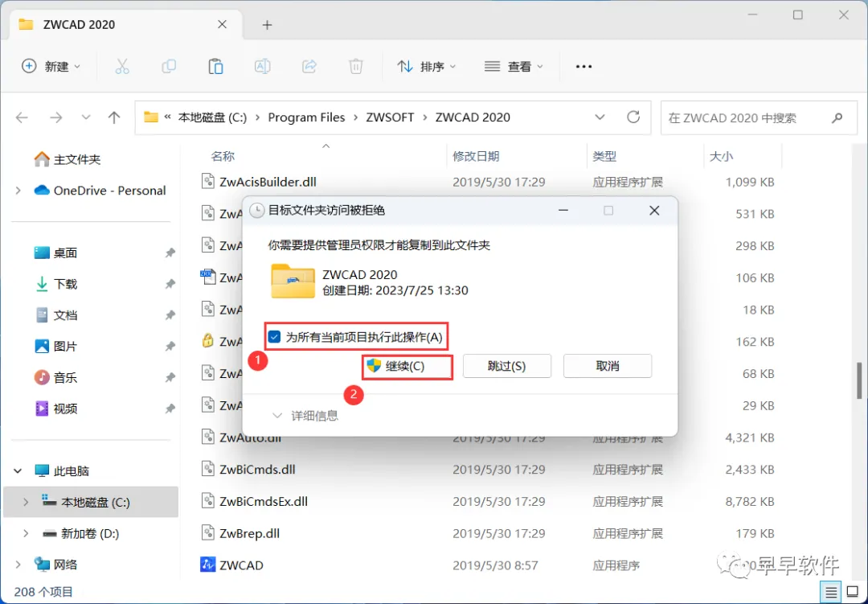The image size is (868, 604).
Task: Switch to details view icon in status bar
Action: coord(831,593)
